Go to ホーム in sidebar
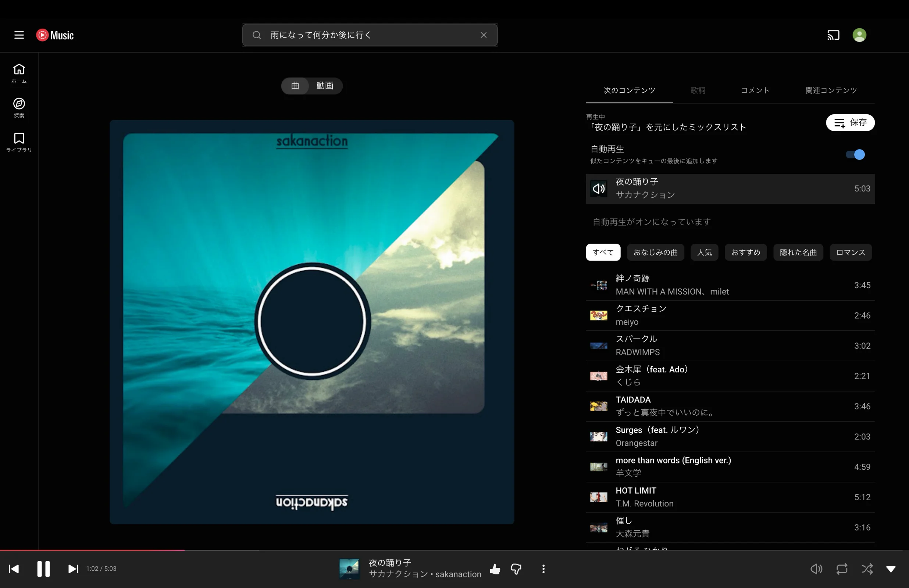The image size is (909, 588). (19, 73)
